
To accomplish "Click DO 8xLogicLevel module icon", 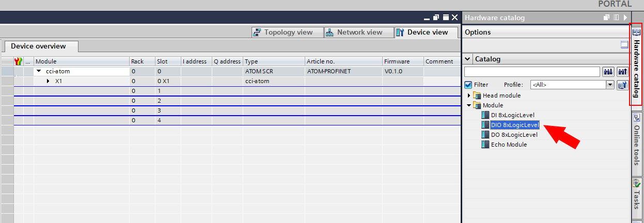I will tap(484, 135).
